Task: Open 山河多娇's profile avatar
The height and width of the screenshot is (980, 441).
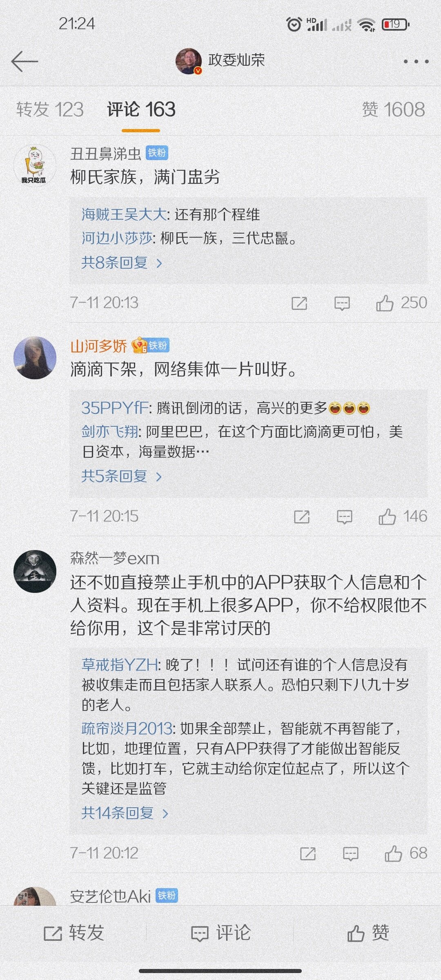Action: pyautogui.click(x=35, y=358)
